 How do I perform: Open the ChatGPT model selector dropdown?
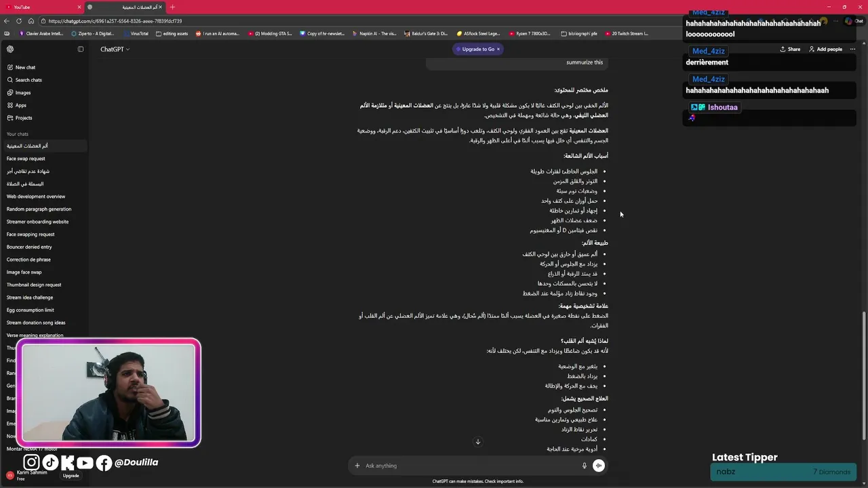115,49
